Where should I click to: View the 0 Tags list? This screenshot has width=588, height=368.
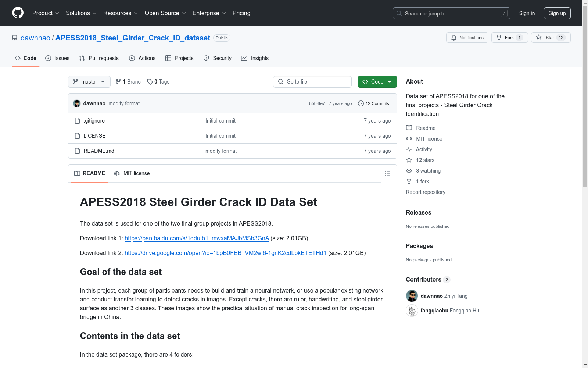click(x=158, y=82)
